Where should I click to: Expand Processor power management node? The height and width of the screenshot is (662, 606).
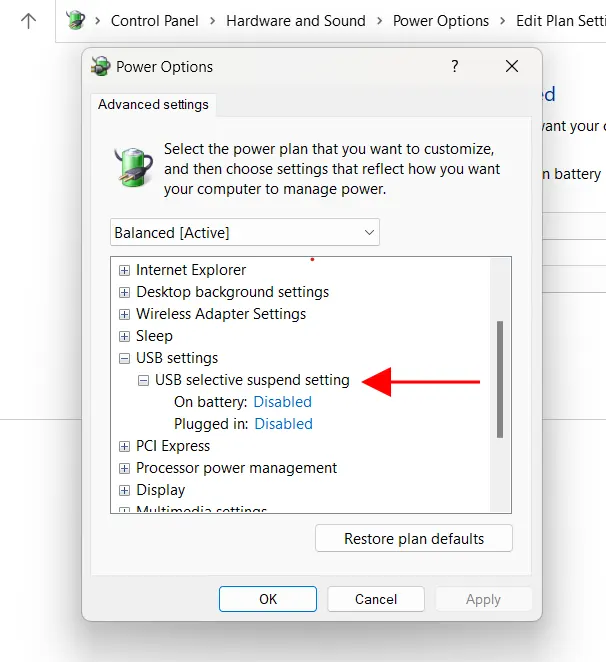[x=124, y=468]
